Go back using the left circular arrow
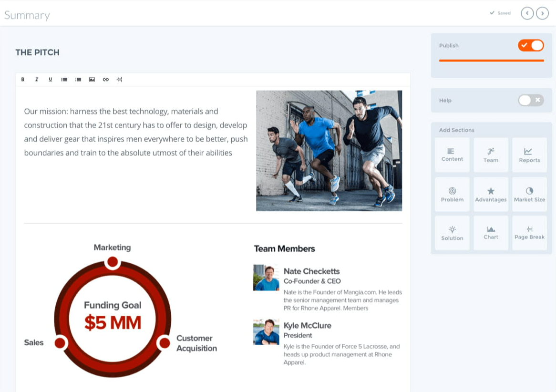556x392 pixels. pyautogui.click(x=527, y=13)
